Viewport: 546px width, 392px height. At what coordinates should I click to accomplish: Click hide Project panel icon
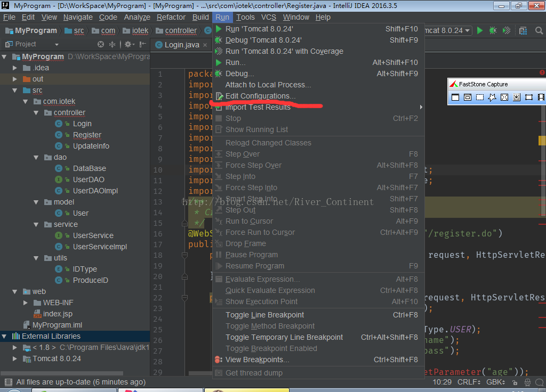click(143, 44)
